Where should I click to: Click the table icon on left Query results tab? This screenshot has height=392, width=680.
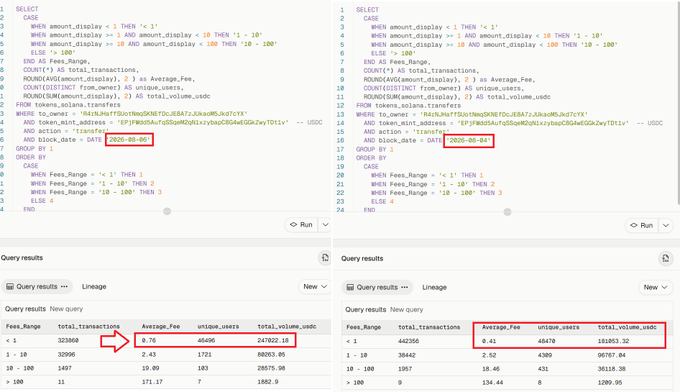coord(10,287)
